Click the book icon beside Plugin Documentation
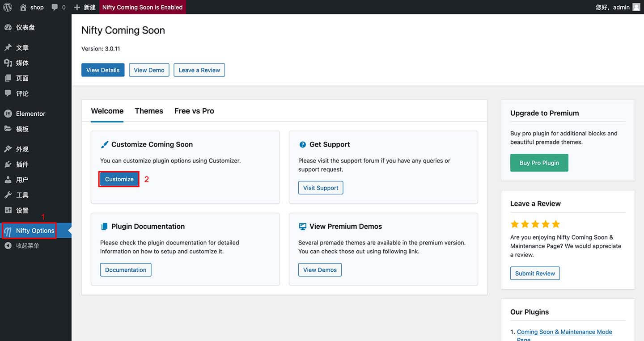 (x=104, y=227)
